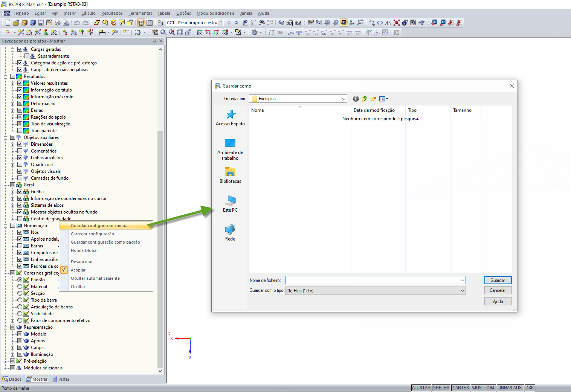Pin the project navigator panel
Image resolution: width=571 pixels, height=392 pixels.
[154, 41]
